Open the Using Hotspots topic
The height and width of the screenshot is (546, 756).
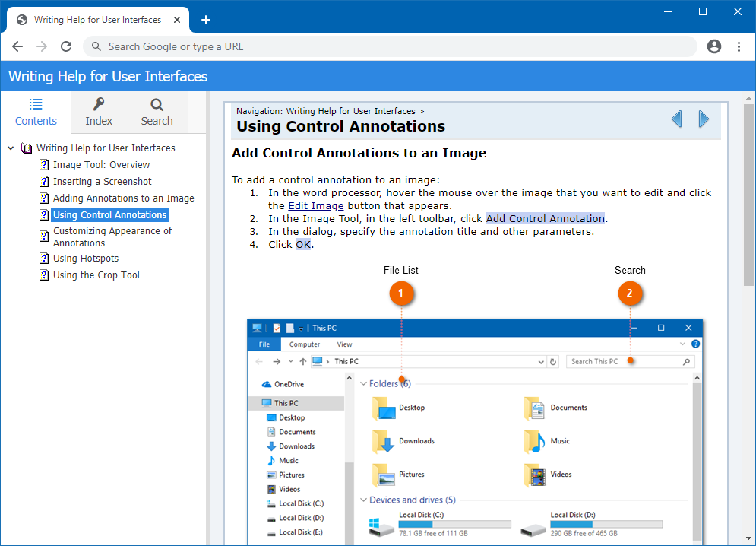86,259
